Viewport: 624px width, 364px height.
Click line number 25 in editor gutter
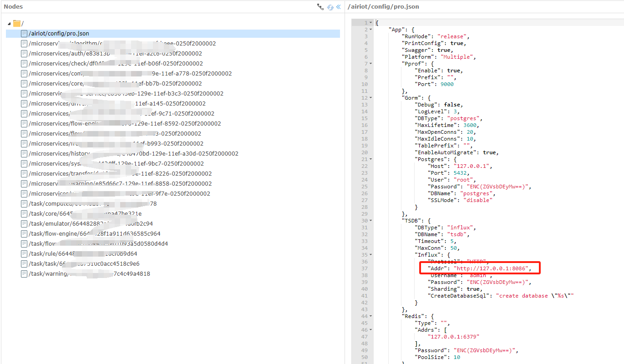tap(364, 187)
